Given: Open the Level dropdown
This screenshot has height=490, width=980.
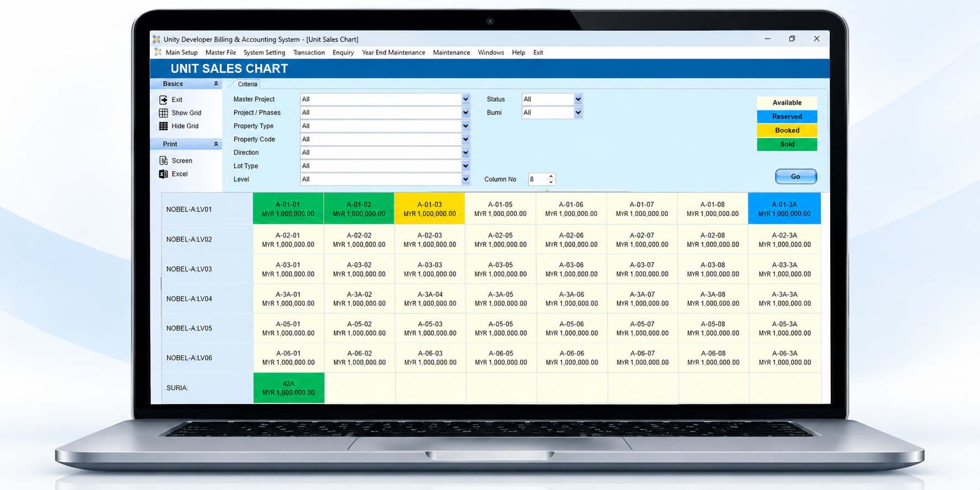Looking at the screenshot, I should pos(465,179).
